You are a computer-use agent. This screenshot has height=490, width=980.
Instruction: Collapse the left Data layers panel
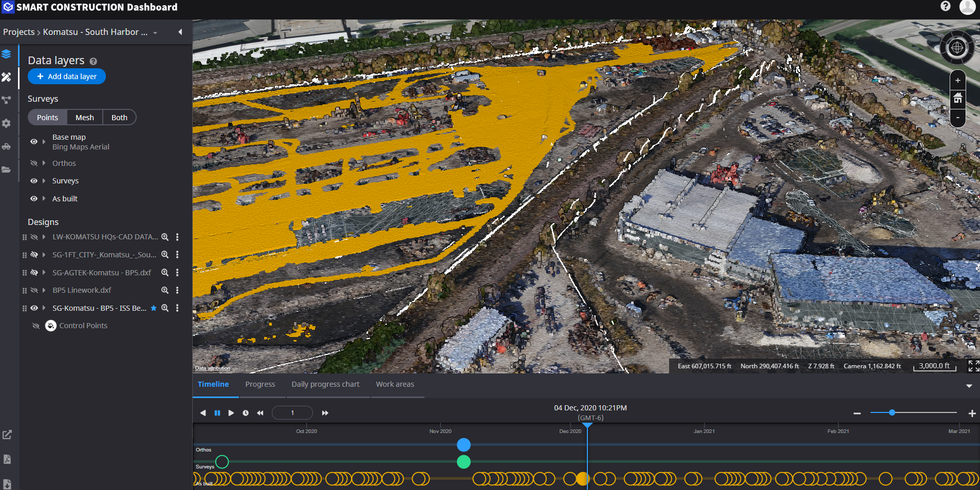click(x=180, y=31)
